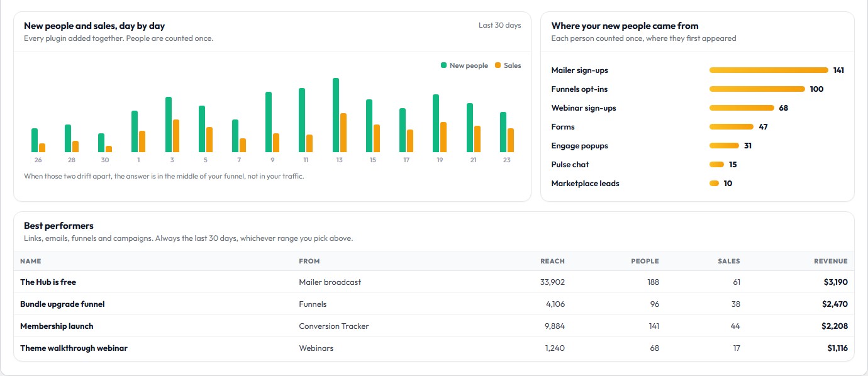Image resolution: width=868 pixels, height=376 pixels.
Task: Click the 47 count beside Forms
Action: [x=763, y=127]
